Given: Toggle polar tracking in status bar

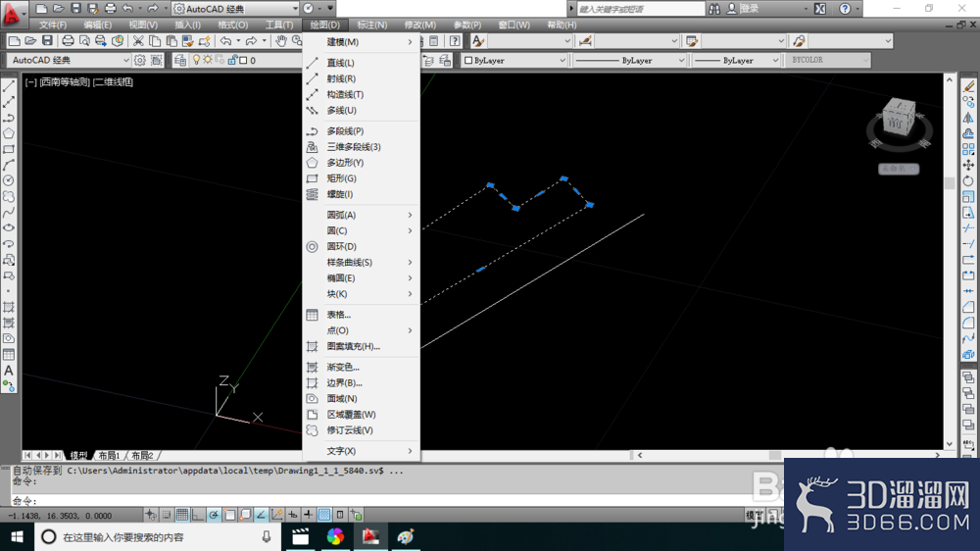Looking at the screenshot, I should 214,515.
